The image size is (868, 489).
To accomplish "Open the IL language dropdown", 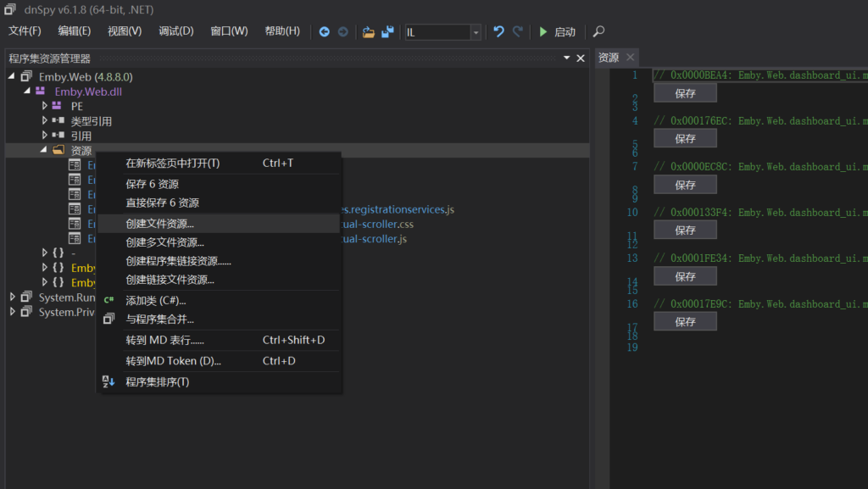I will click(x=476, y=33).
